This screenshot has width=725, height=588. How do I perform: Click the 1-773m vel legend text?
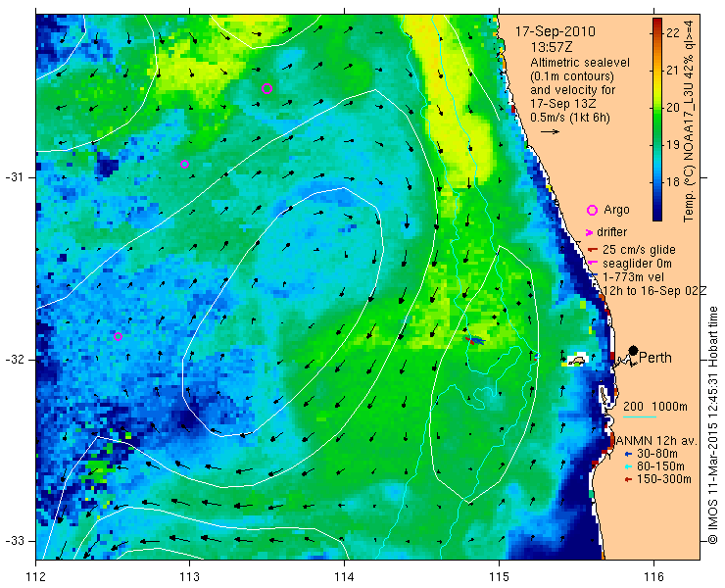coord(633,276)
